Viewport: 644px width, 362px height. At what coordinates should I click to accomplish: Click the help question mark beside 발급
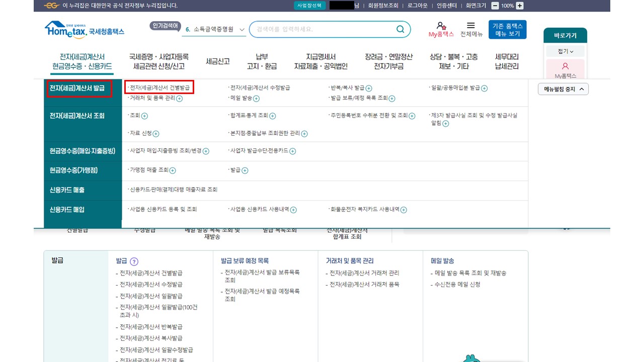[134, 261]
